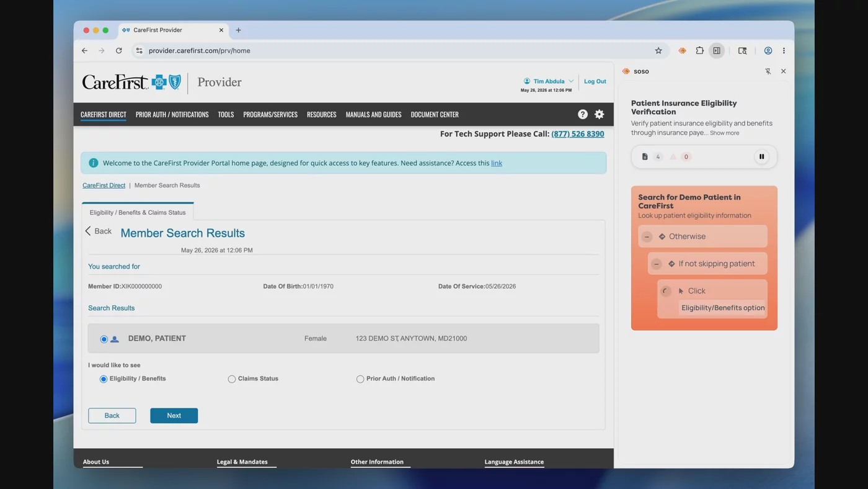Select the Eligibility / Benefits & Claims Status tab
868x489 pixels.
138,212
